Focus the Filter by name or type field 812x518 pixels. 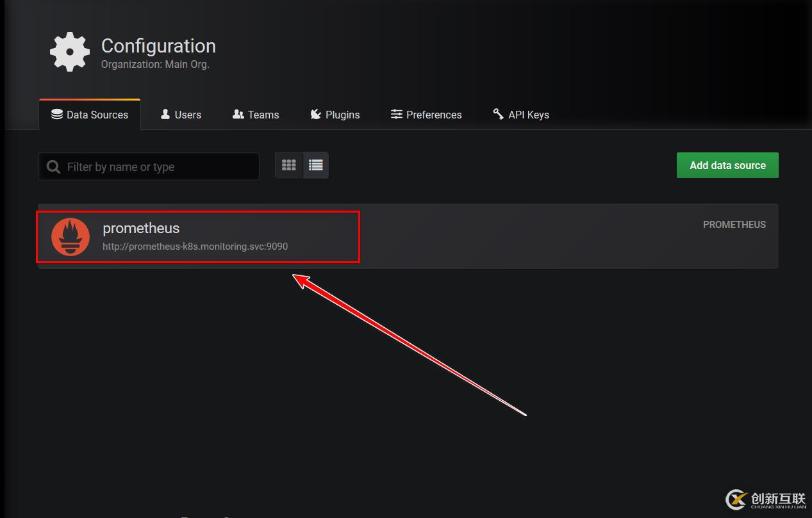coord(149,166)
